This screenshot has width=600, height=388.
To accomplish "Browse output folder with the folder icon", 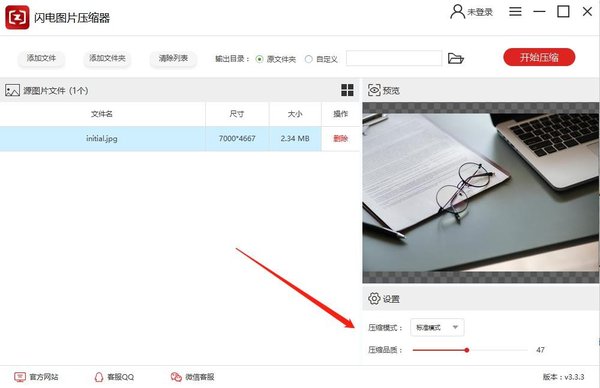I will coord(456,59).
